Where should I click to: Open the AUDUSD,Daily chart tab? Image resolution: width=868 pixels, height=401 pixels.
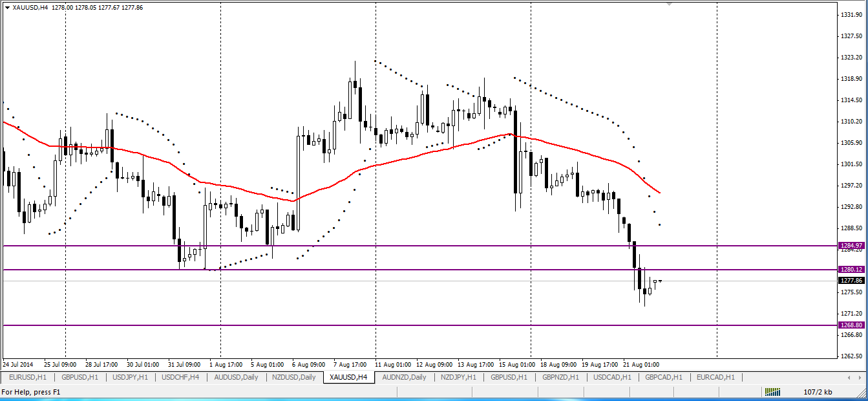click(x=236, y=377)
